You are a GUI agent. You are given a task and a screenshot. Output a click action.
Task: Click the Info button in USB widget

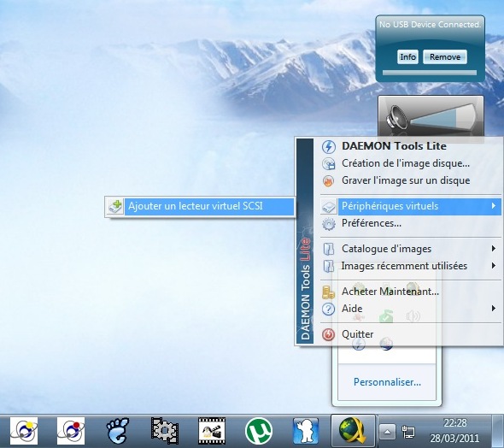coord(407,57)
